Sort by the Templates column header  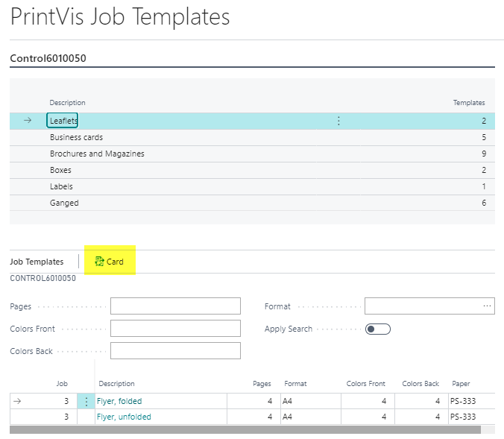coord(469,103)
